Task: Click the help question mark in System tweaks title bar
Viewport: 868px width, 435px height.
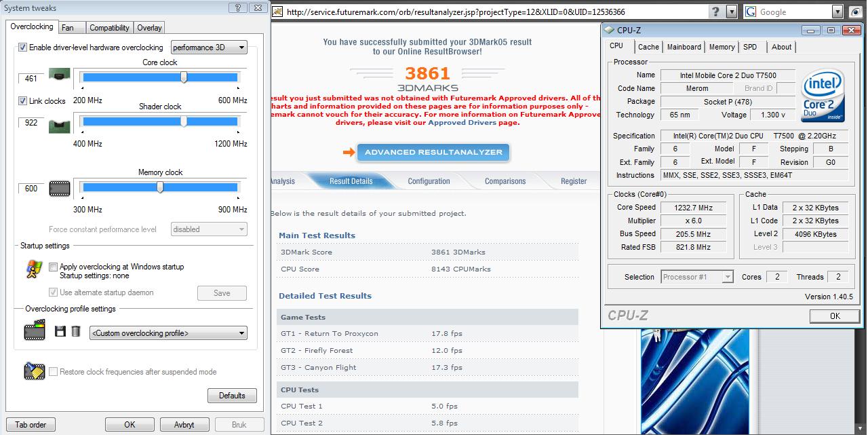Action: pyautogui.click(x=237, y=8)
